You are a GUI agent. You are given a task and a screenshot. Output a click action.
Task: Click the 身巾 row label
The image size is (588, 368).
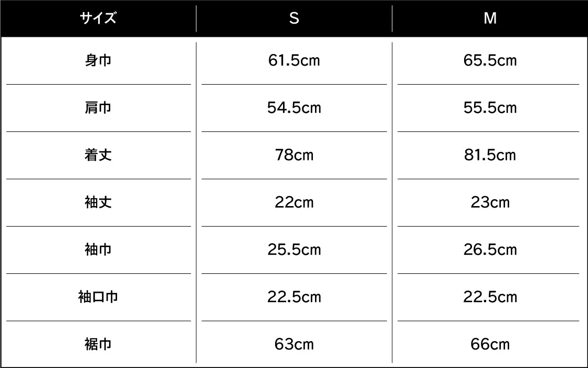[98, 60]
